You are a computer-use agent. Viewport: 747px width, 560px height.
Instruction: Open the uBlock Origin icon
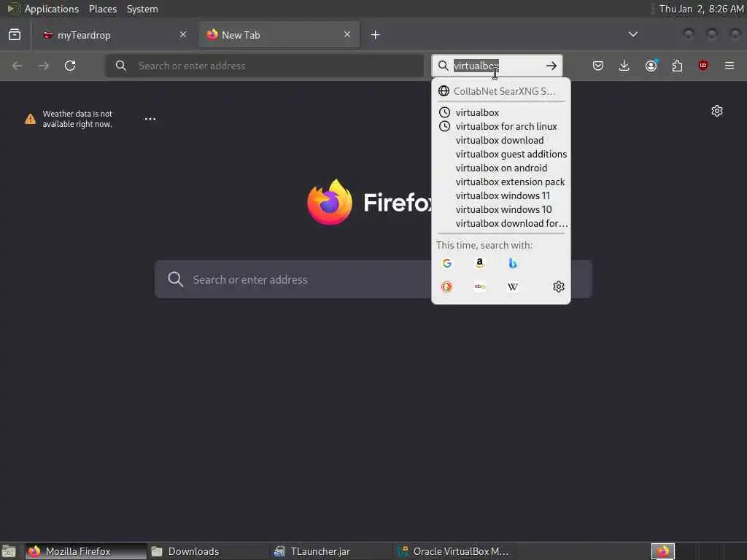point(703,66)
